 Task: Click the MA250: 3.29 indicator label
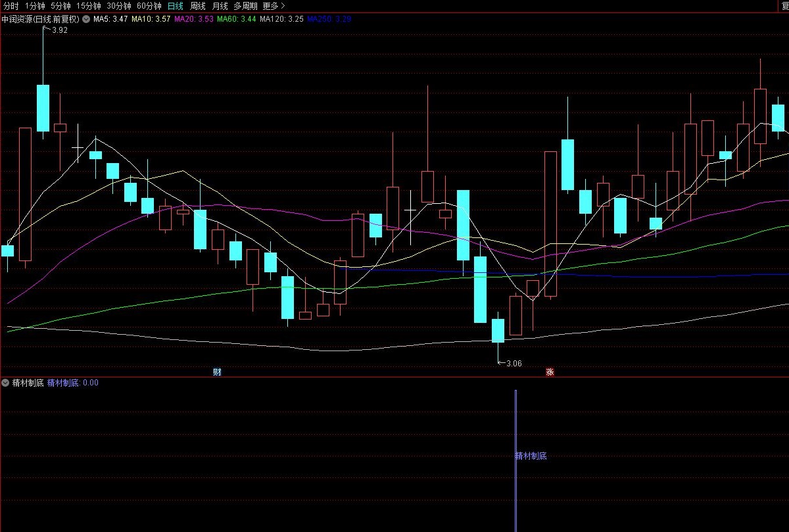click(329, 19)
